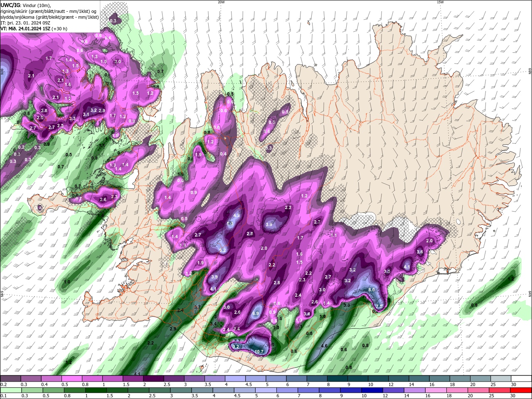532x399 pixels.
Task: Click the 10.7 precipitation value on the map
Action: click(x=259, y=352)
